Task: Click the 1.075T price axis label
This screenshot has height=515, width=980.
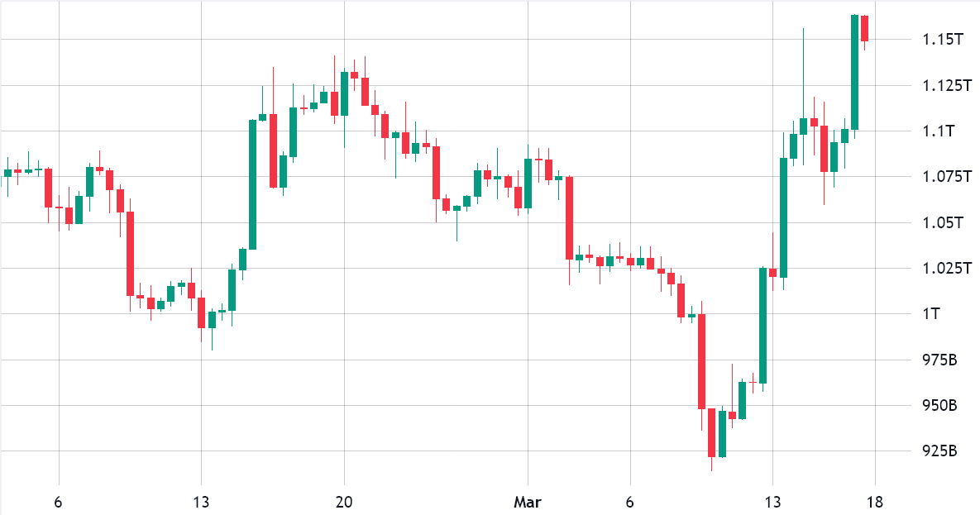Action: click(x=947, y=176)
